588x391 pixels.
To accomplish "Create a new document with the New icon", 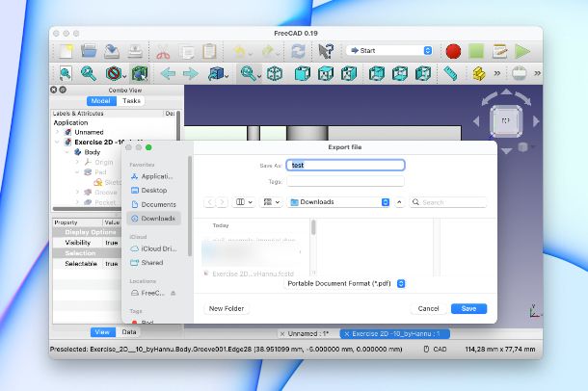I will (66, 51).
